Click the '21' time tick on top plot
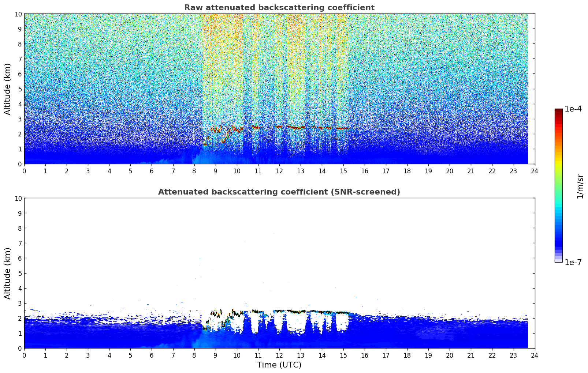The width and height of the screenshot is (588, 373). [471, 171]
